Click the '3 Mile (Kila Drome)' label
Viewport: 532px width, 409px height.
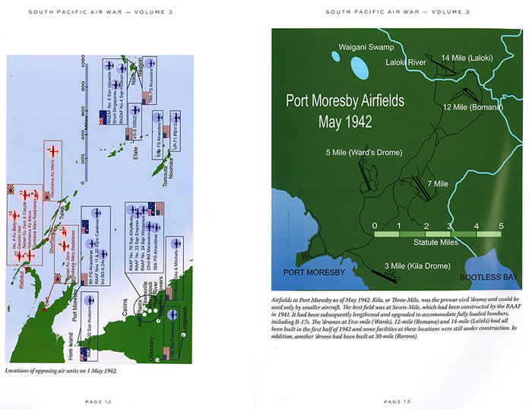pyautogui.click(x=417, y=266)
